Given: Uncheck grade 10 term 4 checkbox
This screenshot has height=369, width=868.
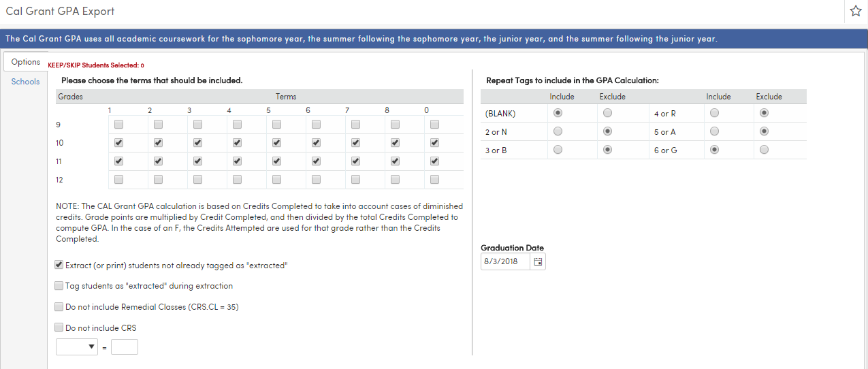Looking at the screenshot, I should coord(238,143).
